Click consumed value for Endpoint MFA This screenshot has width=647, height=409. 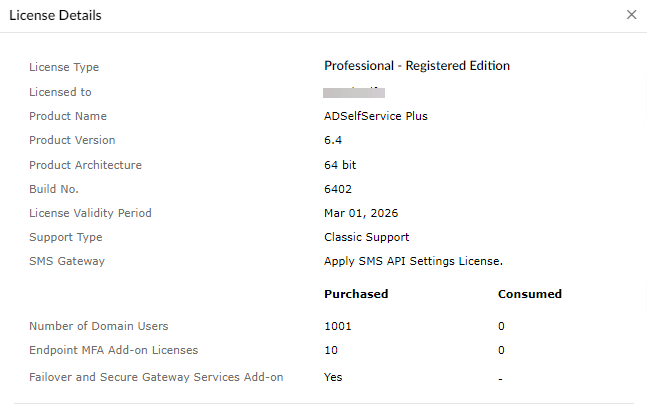501,350
